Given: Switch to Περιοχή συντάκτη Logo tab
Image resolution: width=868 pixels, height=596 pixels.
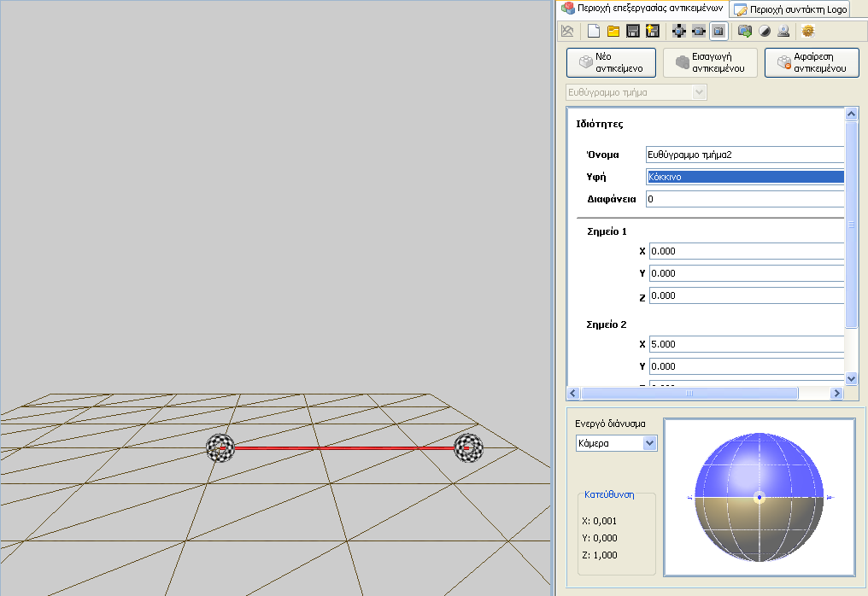Looking at the screenshot, I should [791, 9].
